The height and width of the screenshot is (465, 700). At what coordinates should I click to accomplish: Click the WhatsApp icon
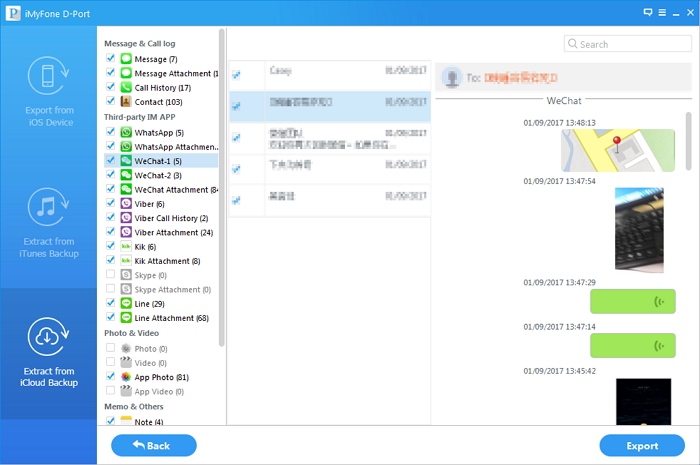[x=126, y=133]
